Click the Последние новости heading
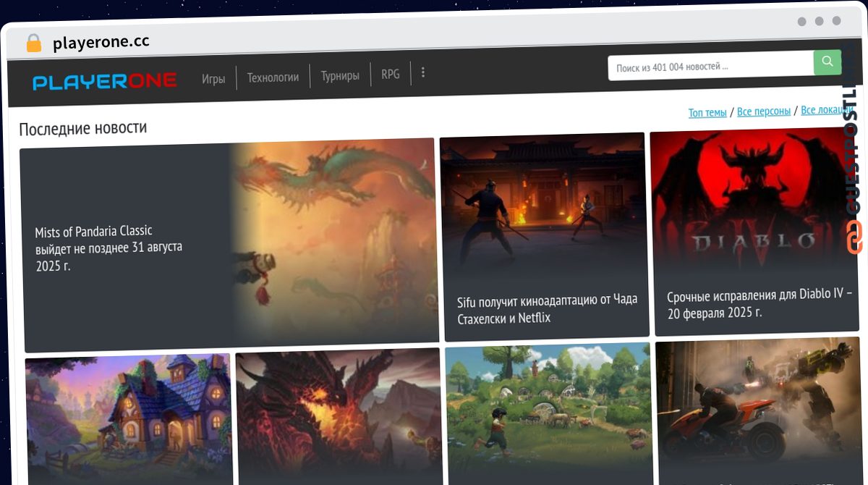Viewport: 868px width, 485px height. [x=83, y=129]
